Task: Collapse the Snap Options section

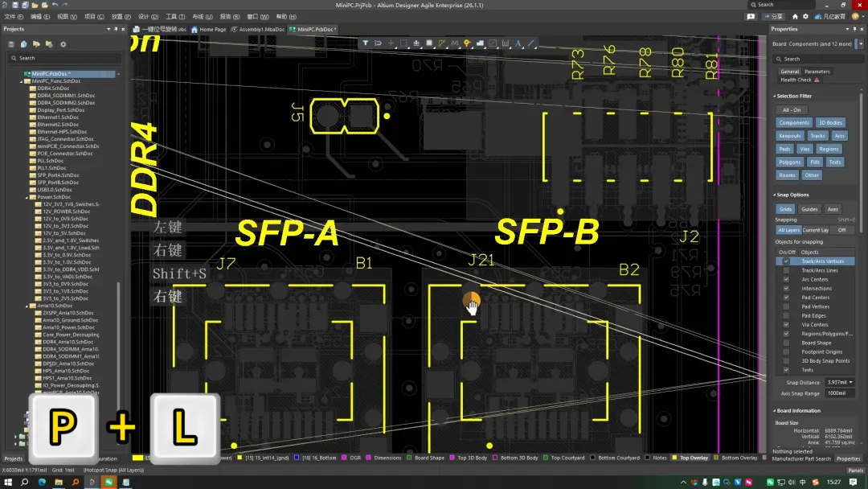Action: tap(775, 195)
